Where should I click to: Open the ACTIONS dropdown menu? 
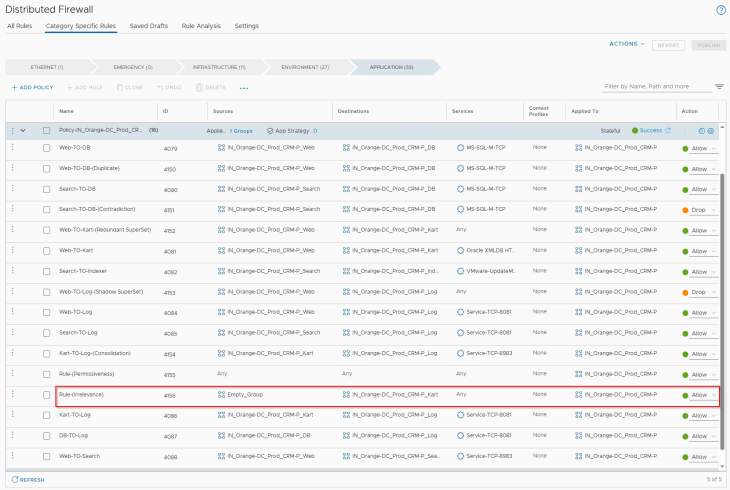[x=627, y=44]
